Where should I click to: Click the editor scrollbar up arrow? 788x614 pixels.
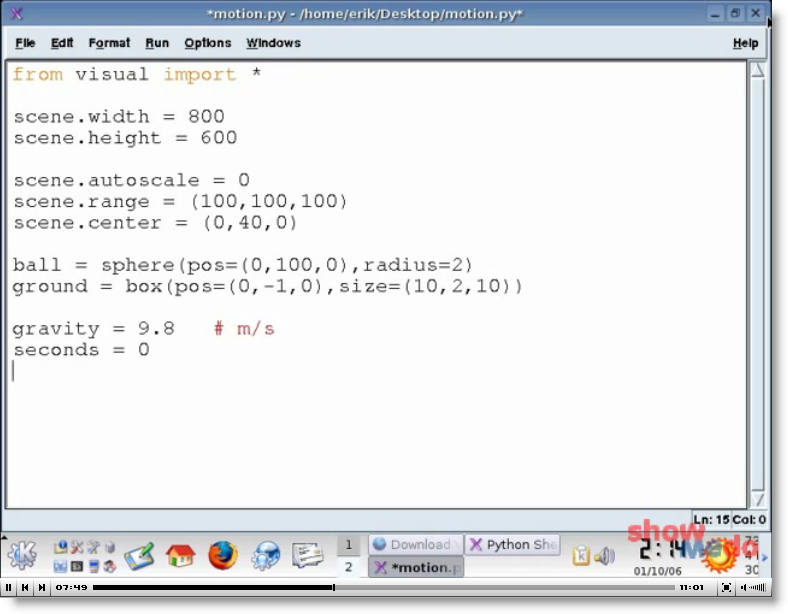[x=757, y=70]
